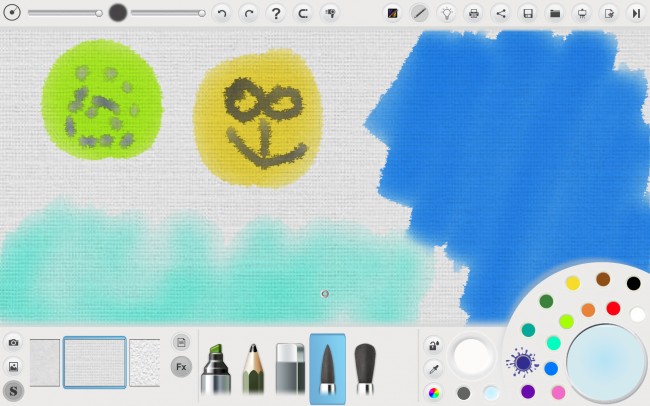650x406 pixels.
Task: Select the dark green paint color
Action: click(546, 301)
